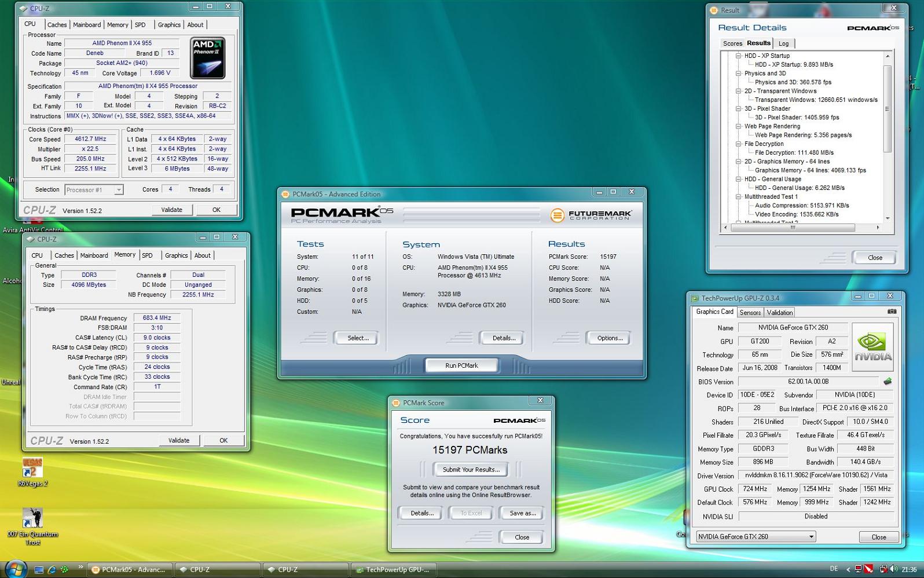Switch to the Scores tab in Result Details
This screenshot has height=578, width=924.
click(732, 43)
